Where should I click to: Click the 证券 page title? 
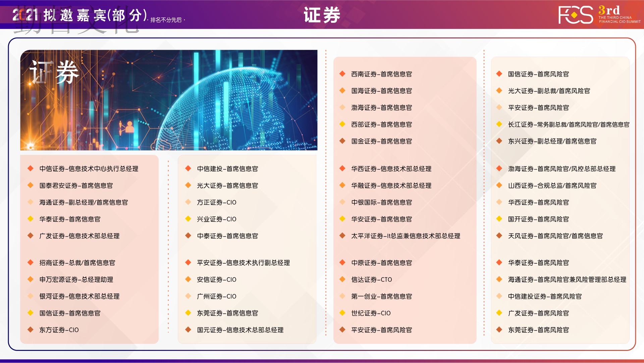tap(322, 15)
